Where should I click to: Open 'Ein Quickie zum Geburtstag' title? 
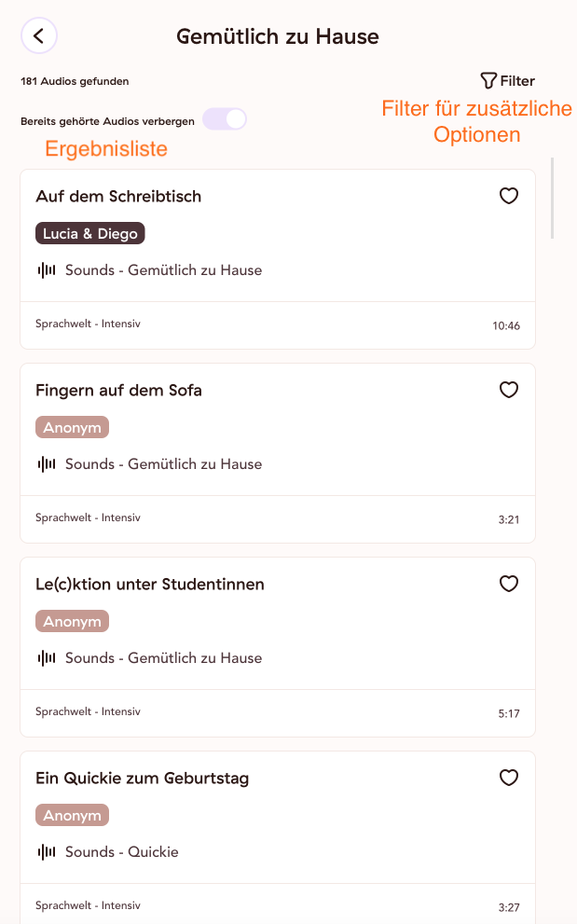[x=142, y=778]
